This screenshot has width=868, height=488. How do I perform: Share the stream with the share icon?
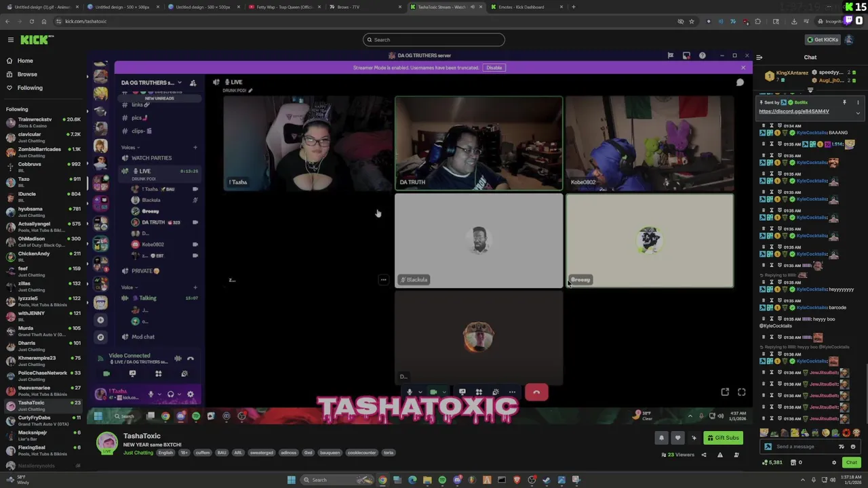point(703,455)
